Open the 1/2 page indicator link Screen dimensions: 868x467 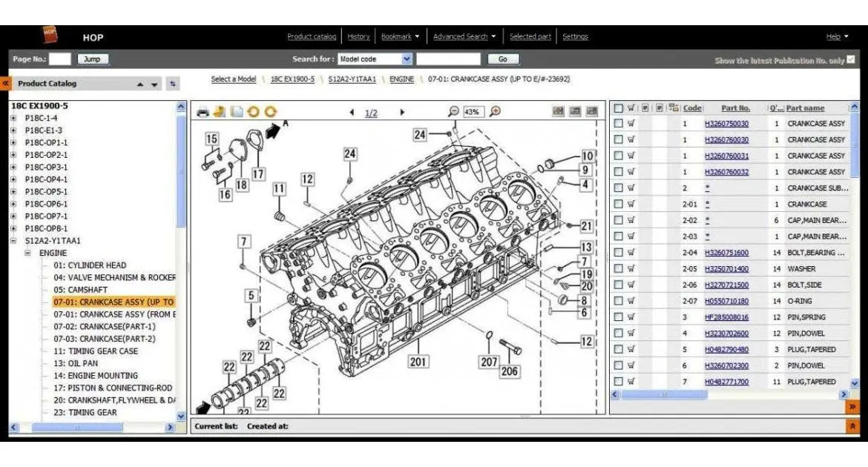pyautogui.click(x=371, y=113)
